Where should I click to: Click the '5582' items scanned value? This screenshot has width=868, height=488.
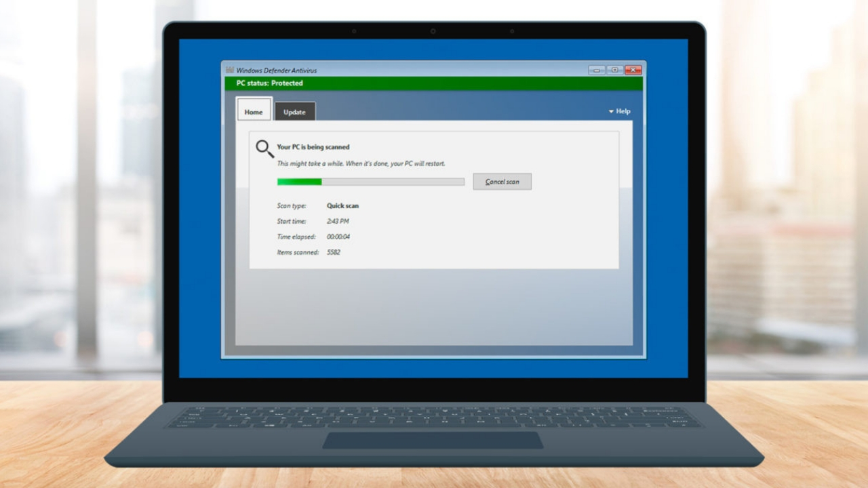[x=334, y=252]
